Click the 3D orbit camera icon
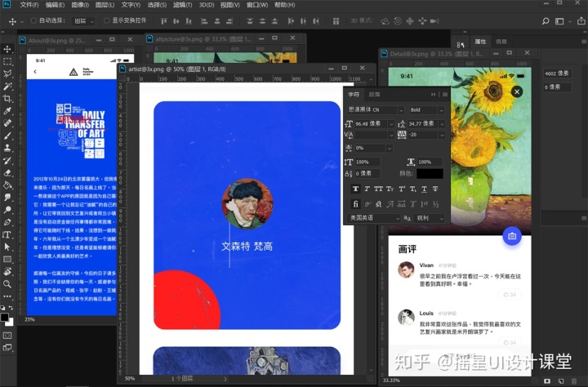Image resolution: width=588 pixels, height=387 pixels. pyautogui.click(x=385, y=21)
